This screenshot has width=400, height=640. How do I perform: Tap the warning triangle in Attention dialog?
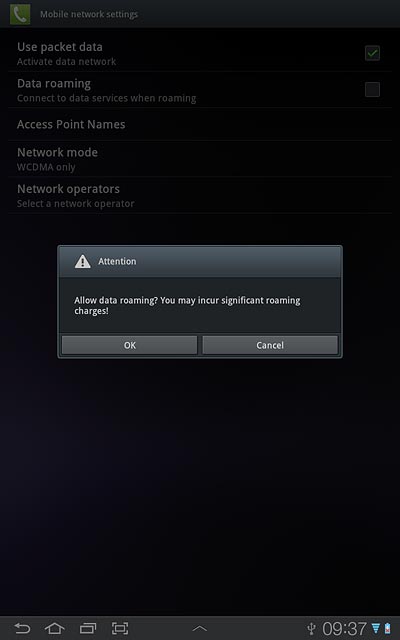point(82,261)
